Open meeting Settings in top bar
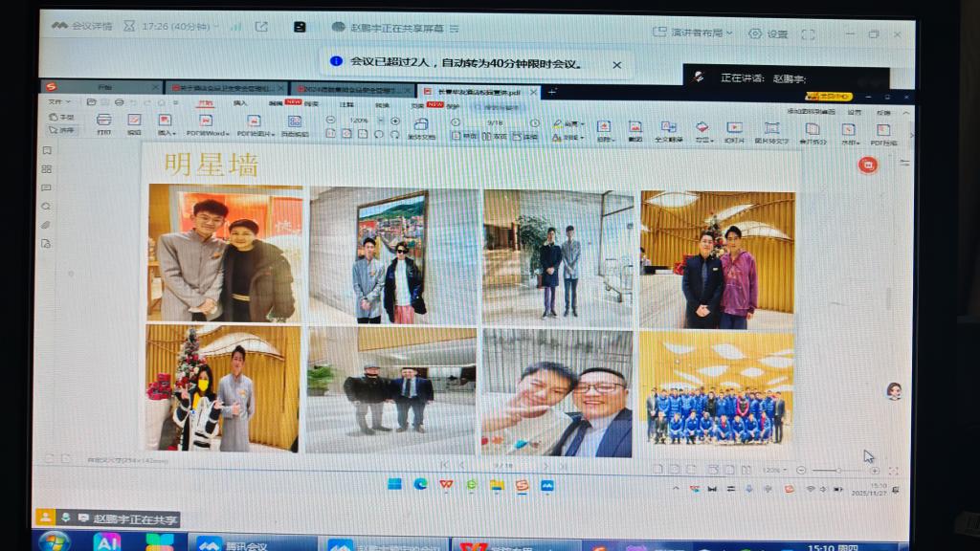This screenshot has width=980, height=551. (x=768, y=33)
